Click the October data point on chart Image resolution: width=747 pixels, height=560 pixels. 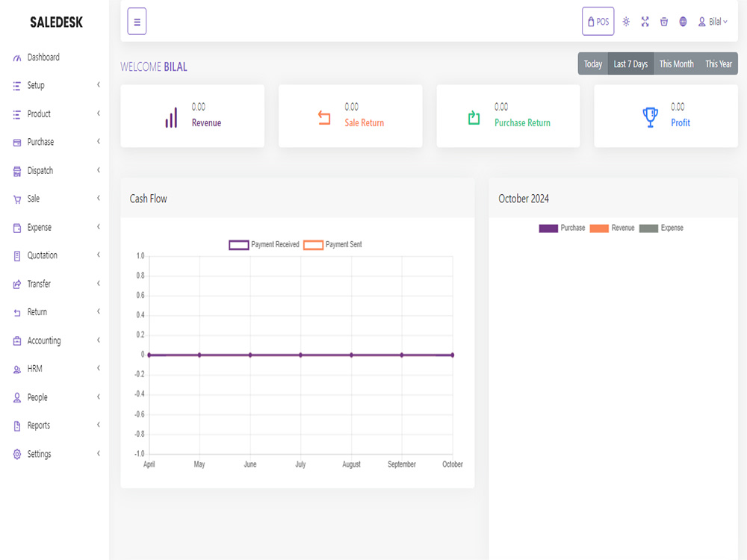pyautogui.click(x=453, y=355)
